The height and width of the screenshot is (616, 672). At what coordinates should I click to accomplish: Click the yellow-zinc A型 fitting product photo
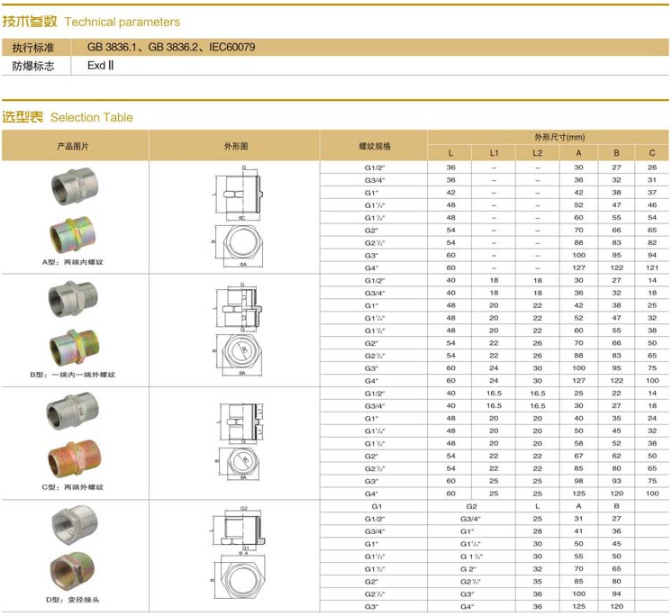coord(73,231)
